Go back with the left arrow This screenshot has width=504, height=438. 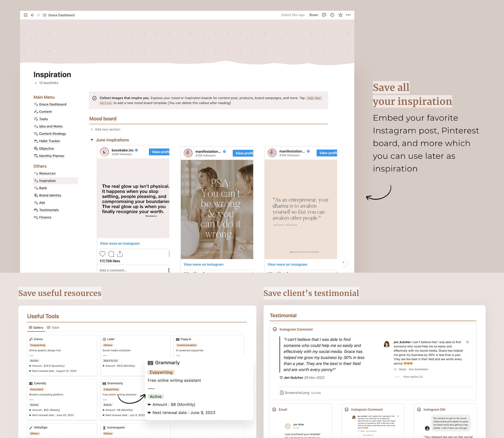coord(32,15)
